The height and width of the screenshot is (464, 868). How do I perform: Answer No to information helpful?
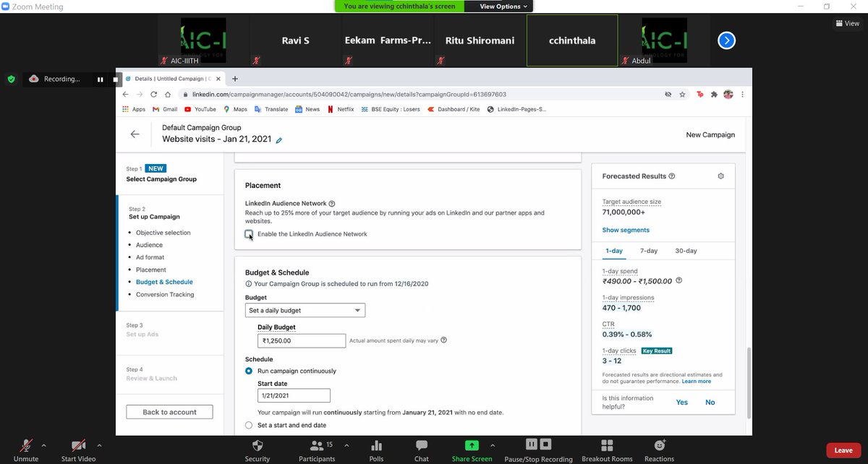[710, 402]
